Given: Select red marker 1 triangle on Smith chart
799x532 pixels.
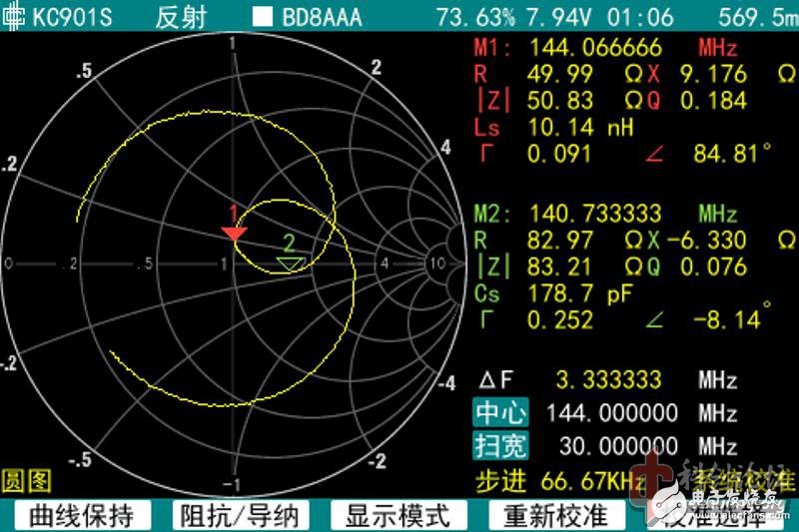Looking at the screenshot, I should point(234,233).
